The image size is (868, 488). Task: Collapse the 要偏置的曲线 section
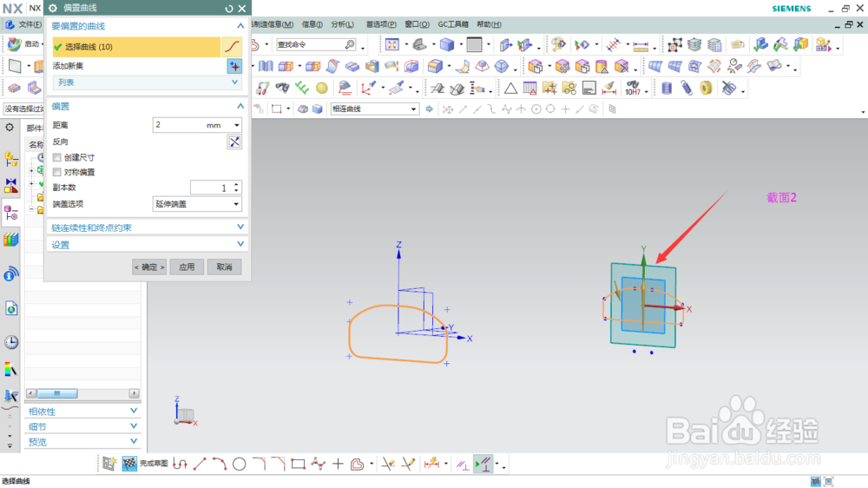(x=240, y=25)
